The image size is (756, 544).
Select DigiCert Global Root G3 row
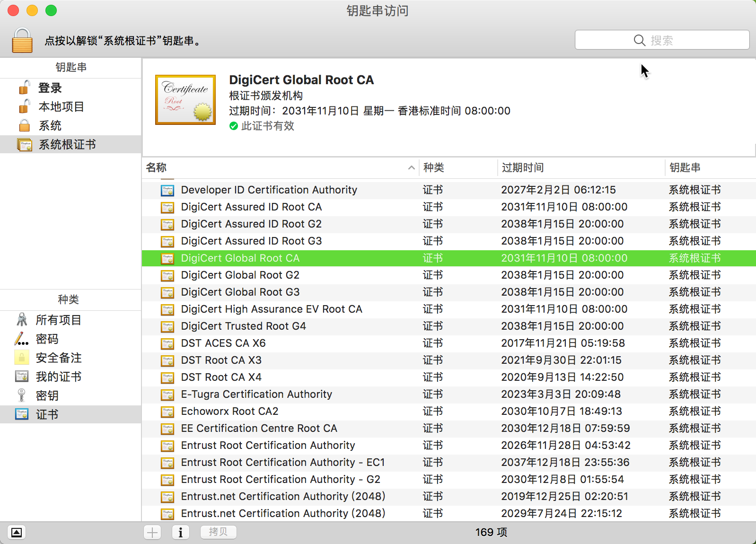(x=449, y=292)
